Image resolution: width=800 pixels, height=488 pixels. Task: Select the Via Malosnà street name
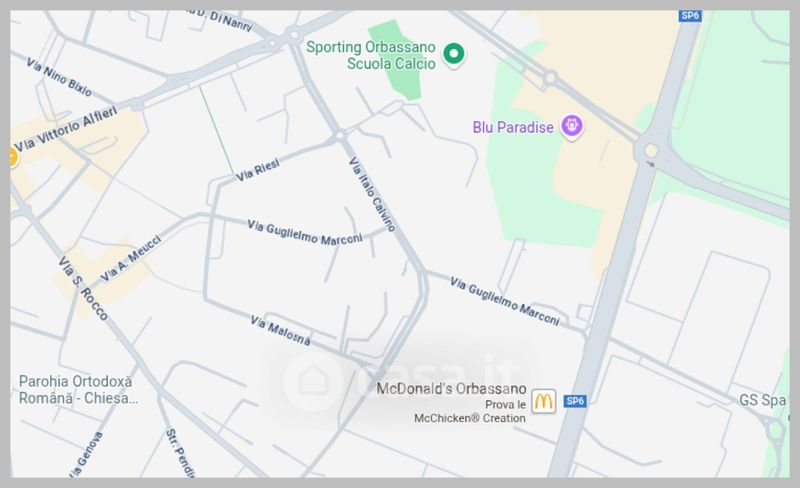[x=280, y=330]
